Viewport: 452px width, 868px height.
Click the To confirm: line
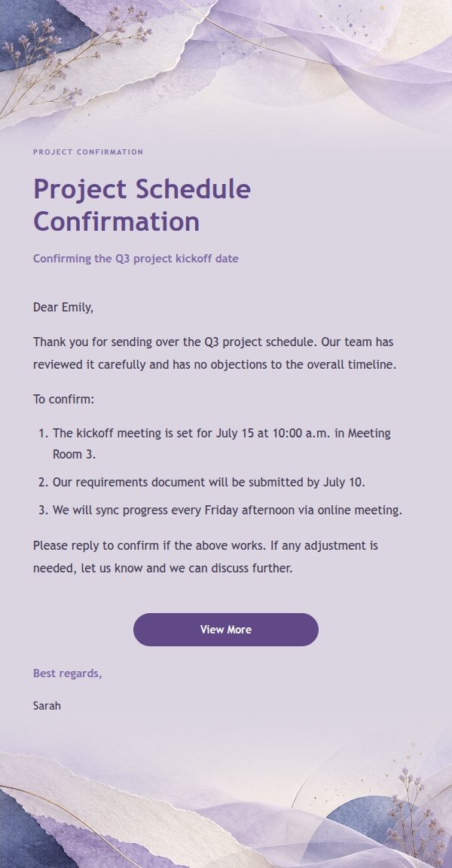pyautogui.click(x=63, y=399)
